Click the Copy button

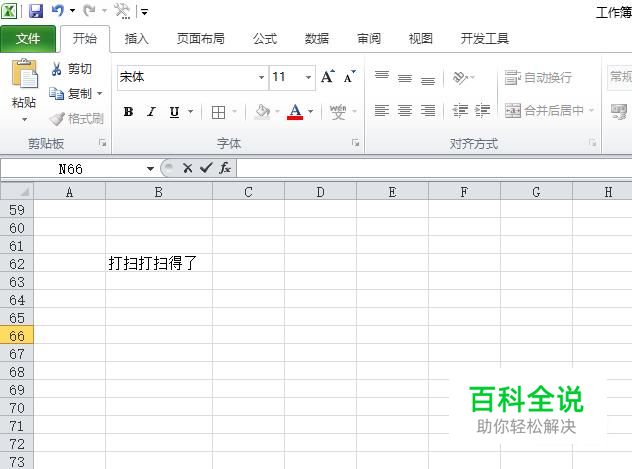[71, 94]
